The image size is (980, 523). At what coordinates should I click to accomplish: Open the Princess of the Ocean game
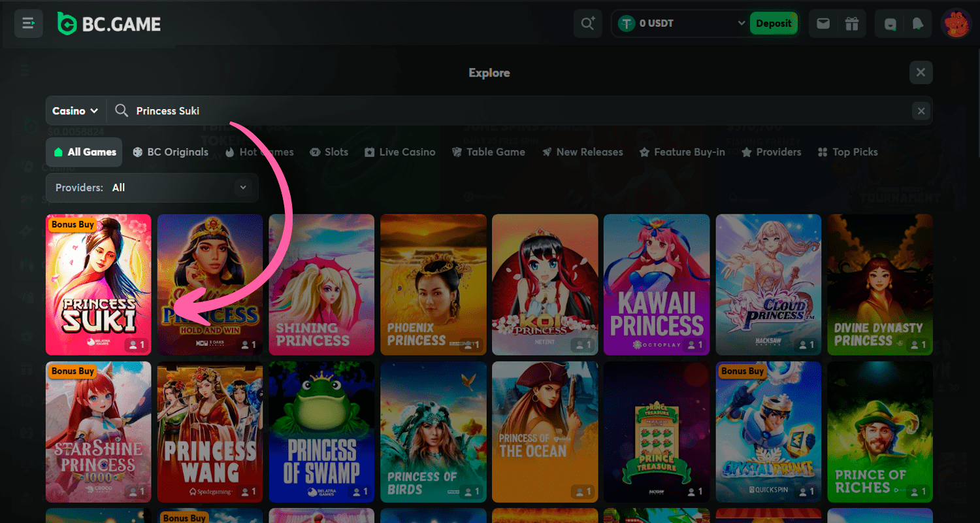click(545, 431)
